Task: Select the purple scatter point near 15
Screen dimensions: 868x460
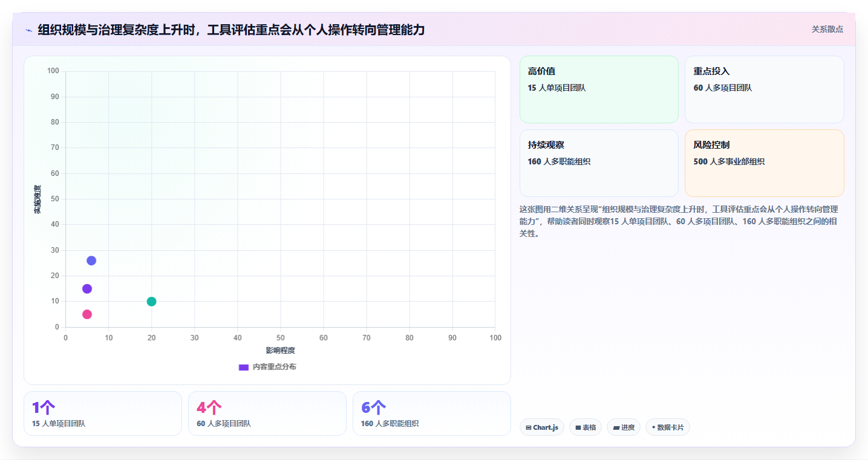Action: pyautogui.click(x=87, y=289)
